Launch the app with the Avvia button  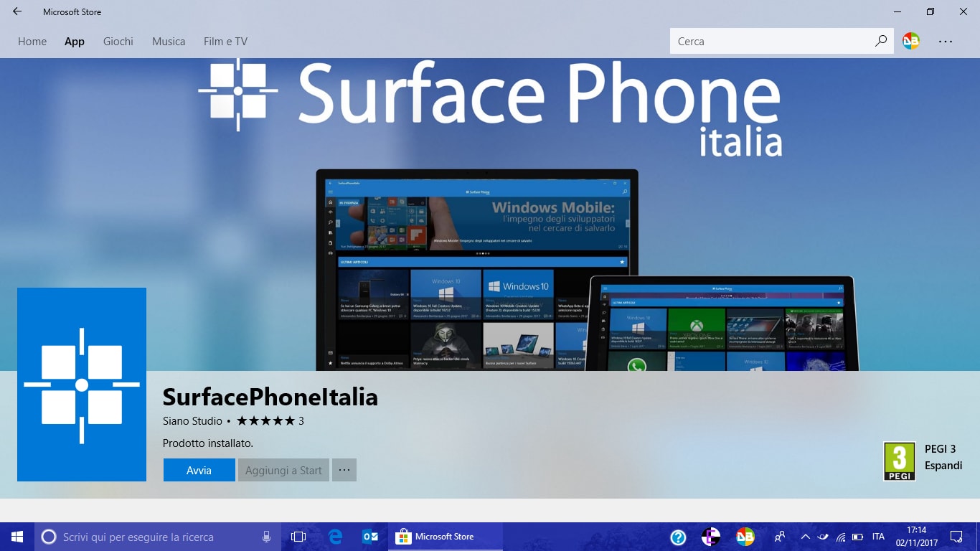coord(199,470)
